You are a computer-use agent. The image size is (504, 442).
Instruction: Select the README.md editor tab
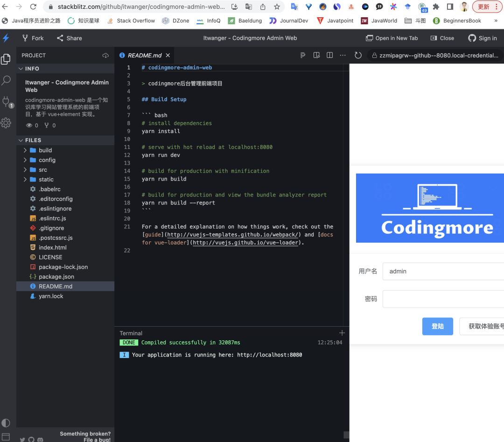[144, 55]
